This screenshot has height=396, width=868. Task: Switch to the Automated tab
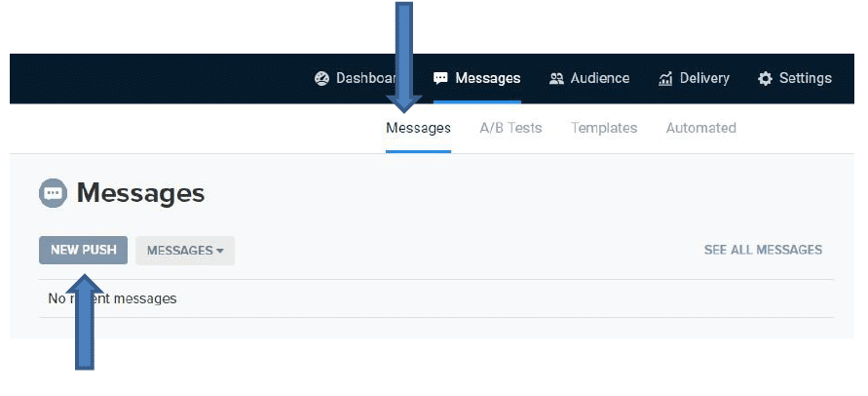click(700, 128)
